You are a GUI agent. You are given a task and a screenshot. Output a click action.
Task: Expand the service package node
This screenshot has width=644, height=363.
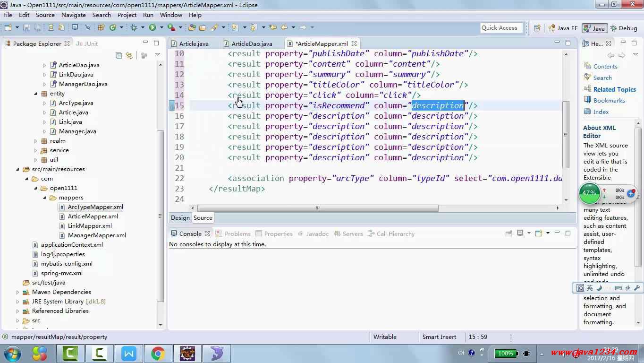click(x=35, y=150)
